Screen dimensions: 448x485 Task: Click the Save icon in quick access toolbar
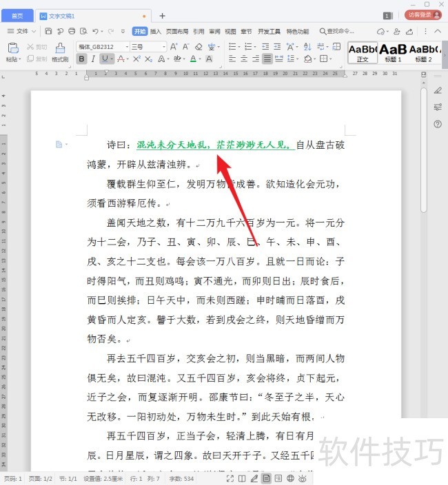point(48,31)
